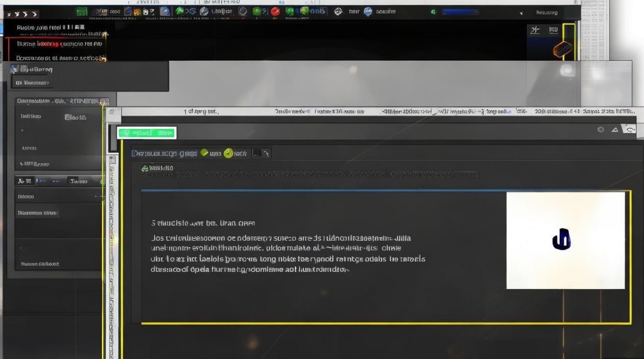The height and width of the screenshot is (359, 644).
Task: Select the green highlighted tab
Action: 147,133
